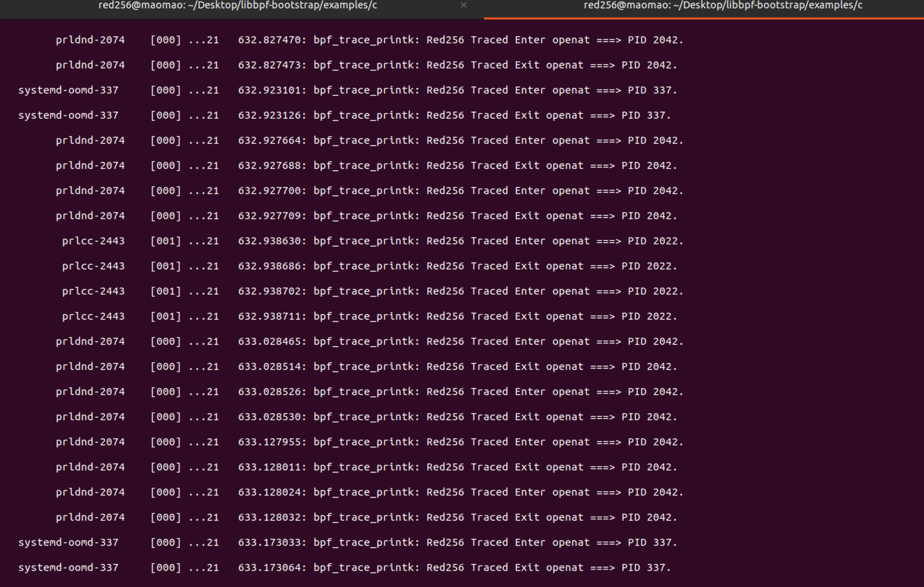The height and width of the screenshot is (587, 924).
Task: Click the [001] CPU field at 632.938711
Action: coord(166,316)
